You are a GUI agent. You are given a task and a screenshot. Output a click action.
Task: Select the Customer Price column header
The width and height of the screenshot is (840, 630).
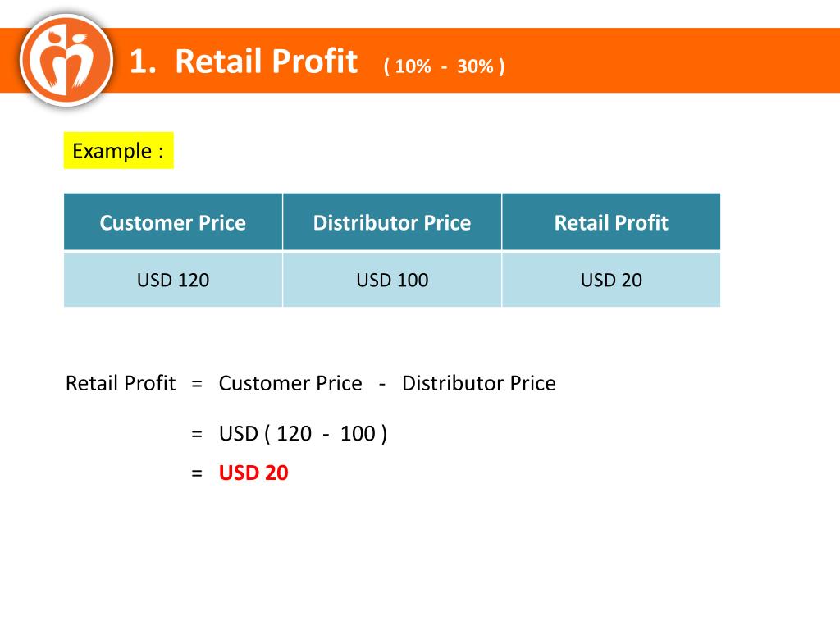pyautogui.click(x=173, y=222)
